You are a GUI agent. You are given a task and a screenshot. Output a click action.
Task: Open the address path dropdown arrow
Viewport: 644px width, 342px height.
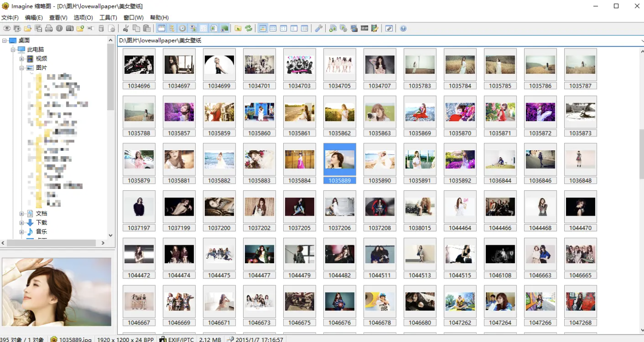[x=641, y=41]
